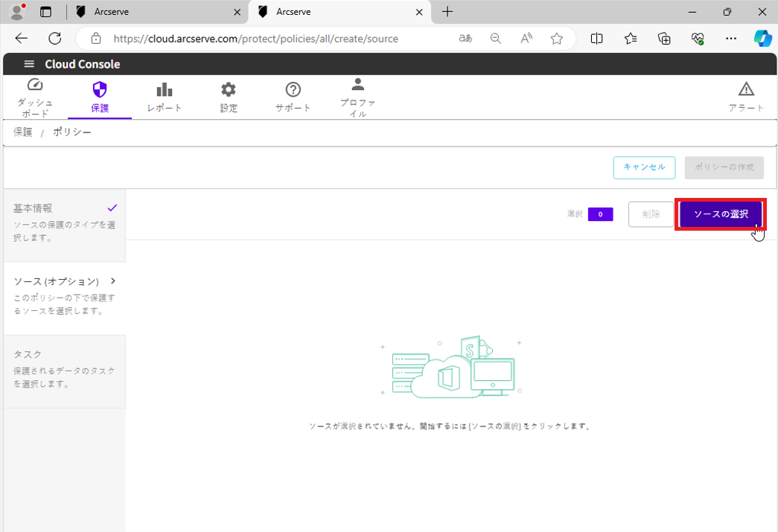The width and height of the screenshot is (778, 532).
Task: Click the ポリシーの作成 button
Action: (x=724, y=167)
